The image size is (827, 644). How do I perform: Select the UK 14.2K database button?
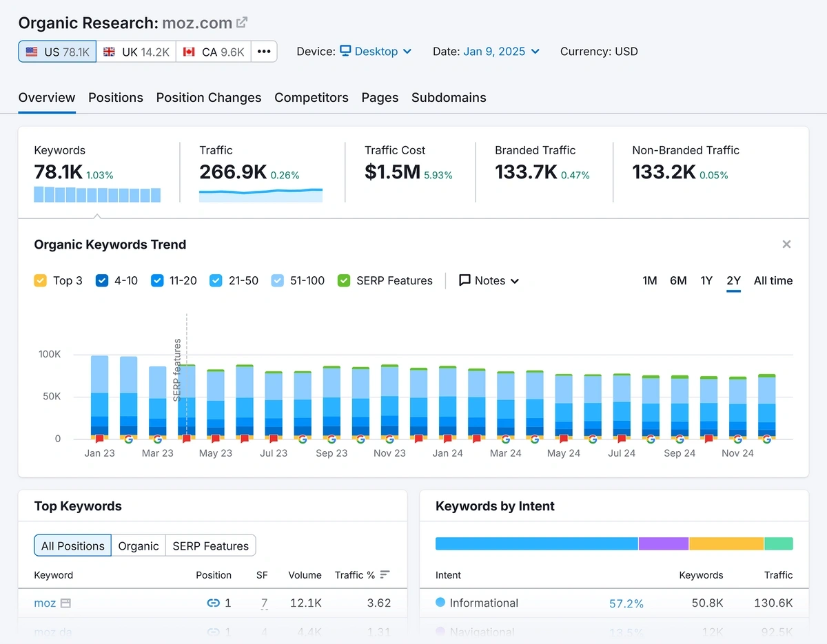pyautogui.click(x=136, y=52)
